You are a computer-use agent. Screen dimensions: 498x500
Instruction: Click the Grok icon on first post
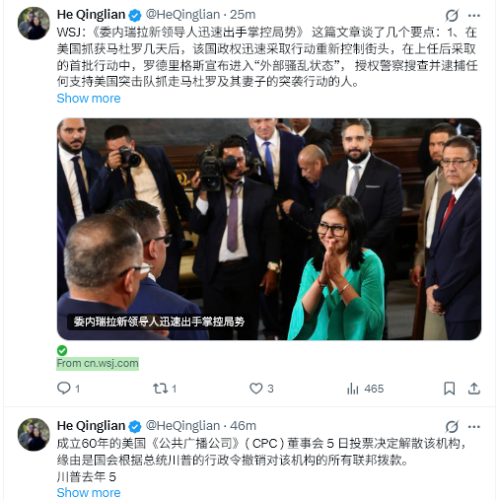click(452, 15)
